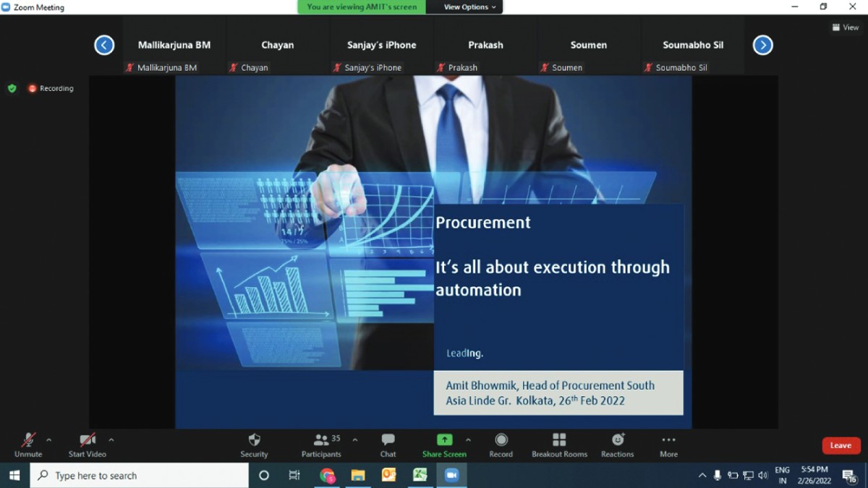
Task: Change layout with the View button
Action: click(x=846, y=27)
